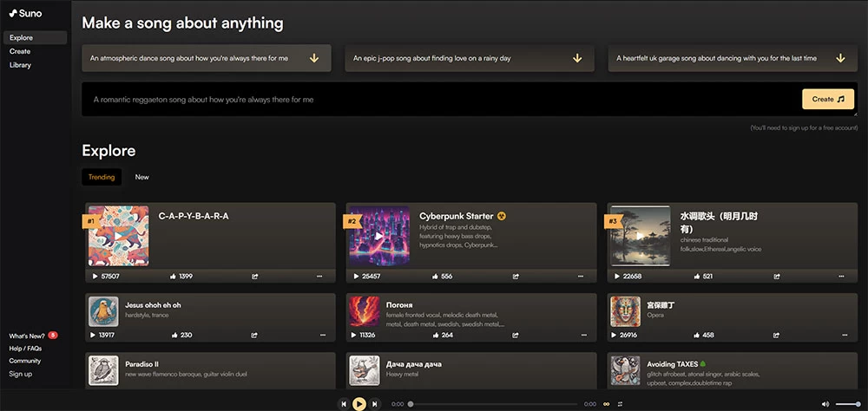Screen dimensions: 868x411
Task: Use the uk garage song prompt arrow
Action: tap(839, 59)
